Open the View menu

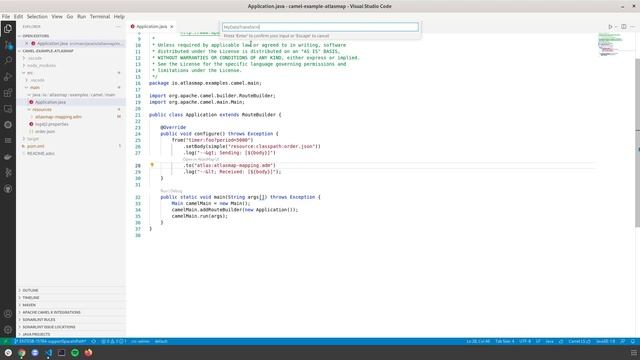57,17
